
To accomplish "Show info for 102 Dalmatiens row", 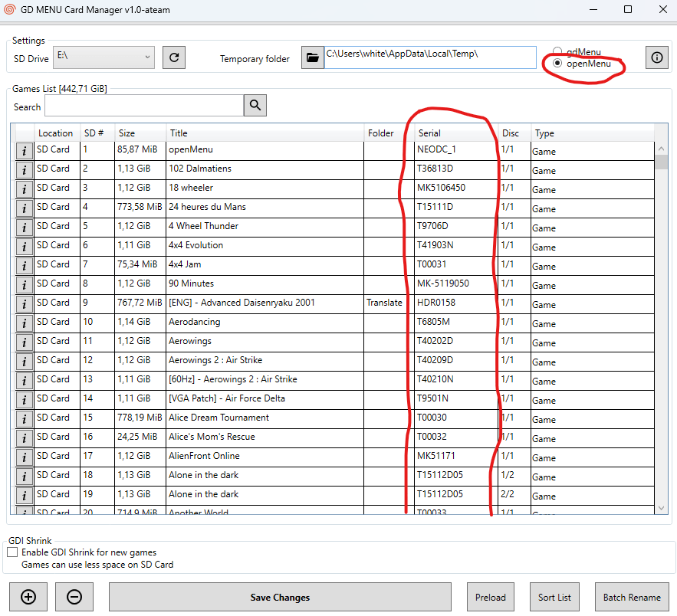I will [24, 169].
